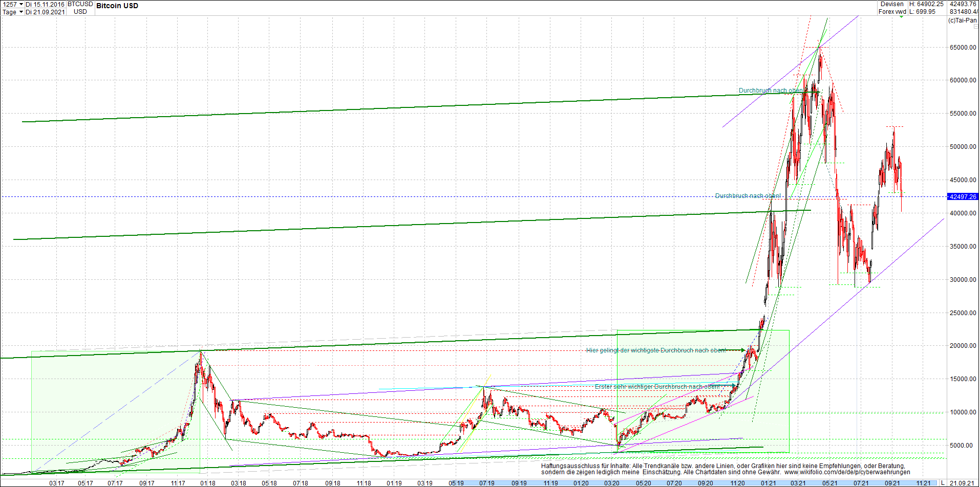This screenshot has width=980, height=487.
Task: Click the blue 42497.26 price marker
Action: click(x=963, y=196)
